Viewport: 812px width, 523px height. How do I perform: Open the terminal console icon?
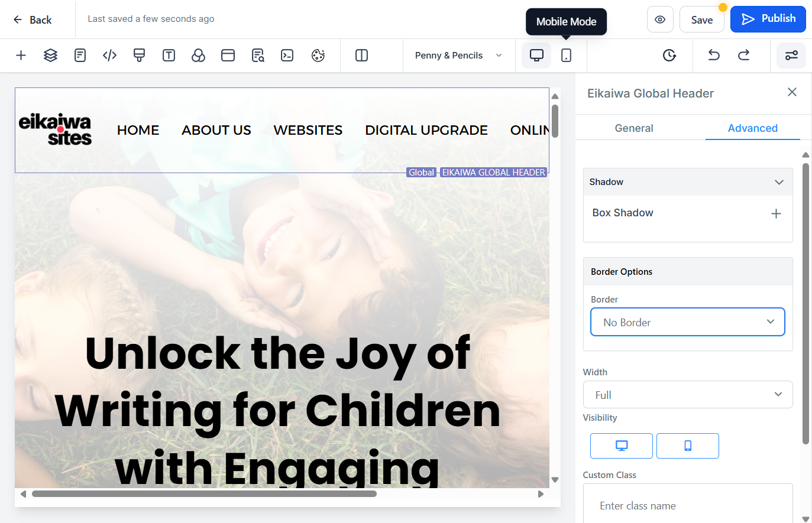point(287,56)
